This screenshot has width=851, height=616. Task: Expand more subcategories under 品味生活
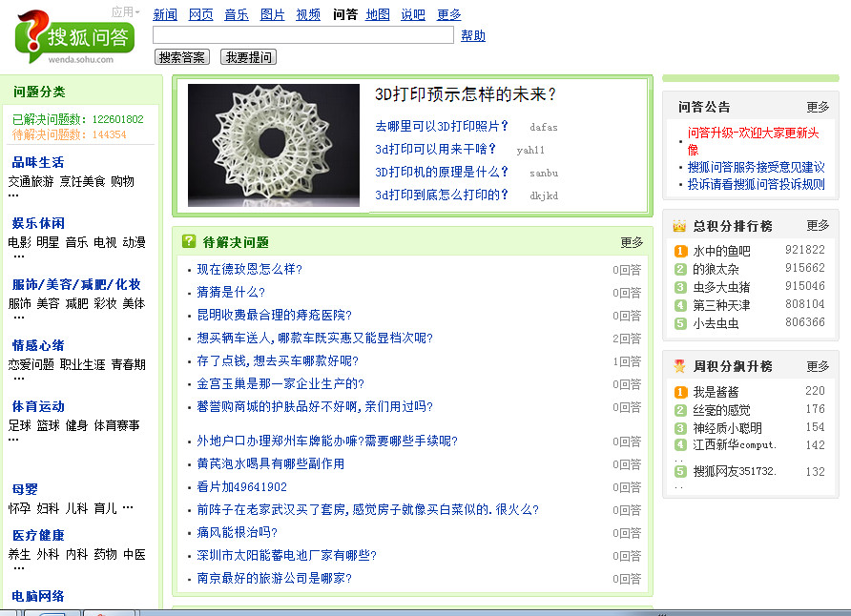point(13,195)
